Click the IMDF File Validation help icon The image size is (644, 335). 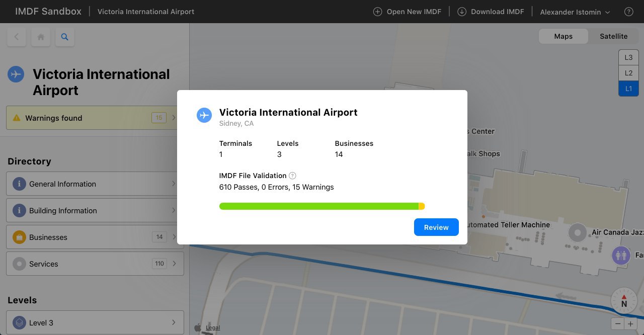tap(292, 176)
